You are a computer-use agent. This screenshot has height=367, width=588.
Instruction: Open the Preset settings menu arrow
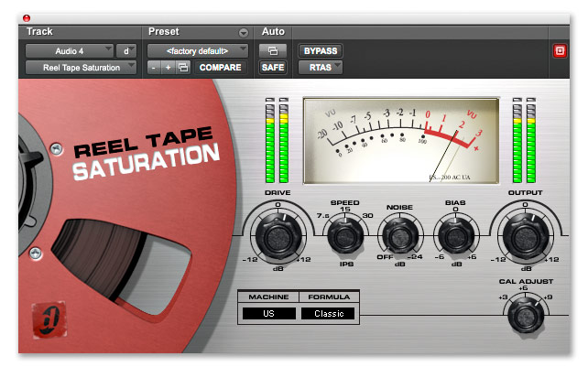click(x=244, y=33)
